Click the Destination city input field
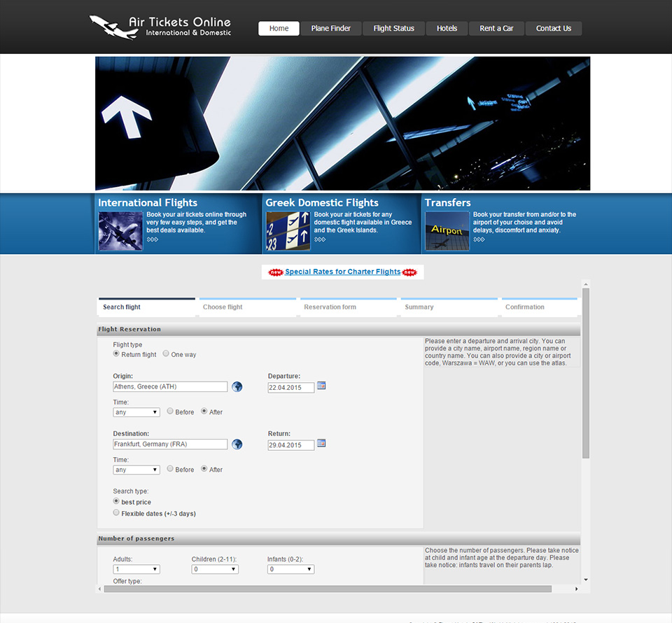 pyautogui.click(x=170, y=444)
